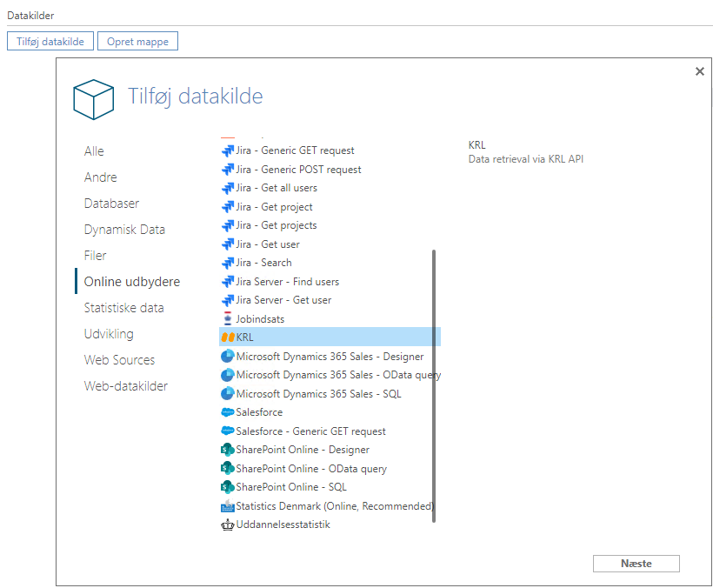Click the Tilføj datakilde button
The image size is (713, 588).
coord(50,42)
